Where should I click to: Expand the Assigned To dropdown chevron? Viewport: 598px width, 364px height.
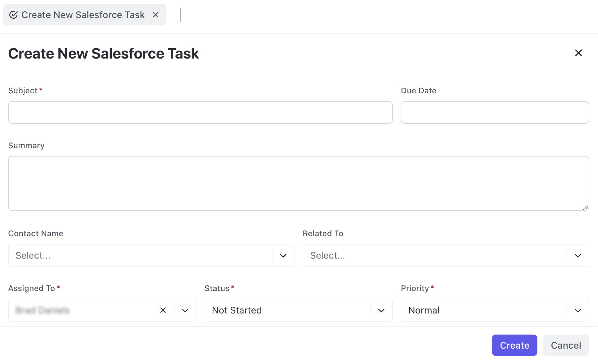point(185,310)
